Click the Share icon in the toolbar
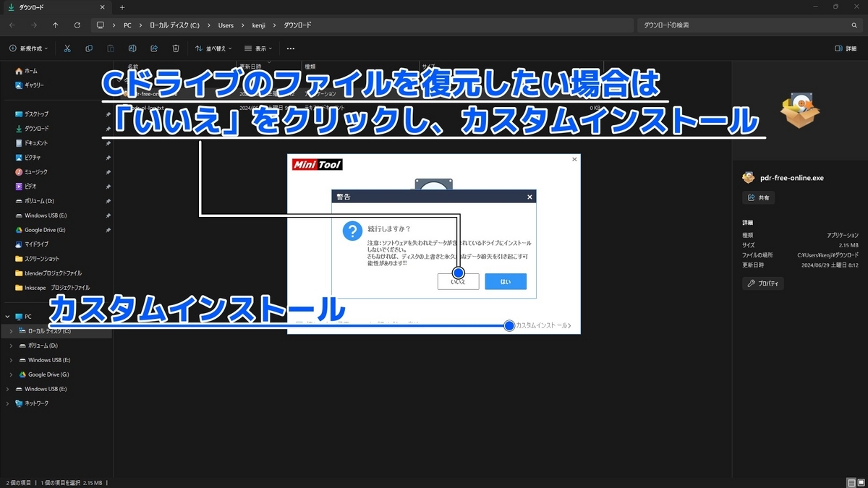The width and height of the screenshot is (868, 488). [x=153, y=48]
